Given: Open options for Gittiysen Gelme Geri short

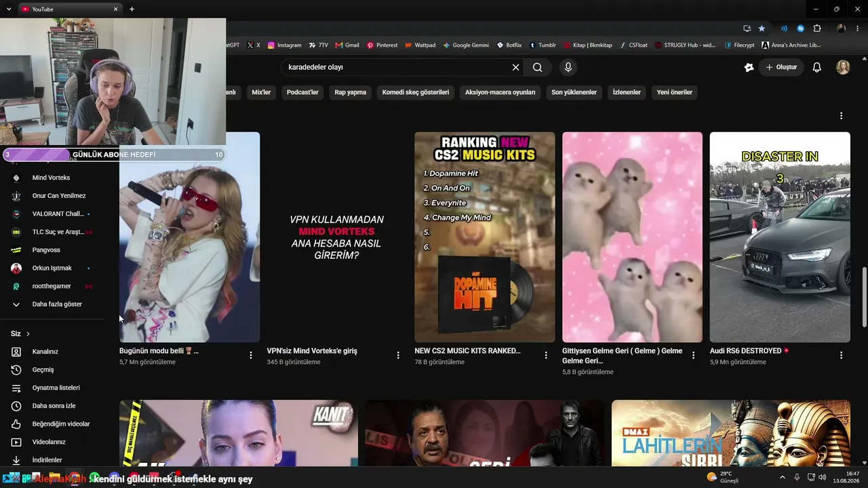Looking at the screenshot, I should [694, 355].
